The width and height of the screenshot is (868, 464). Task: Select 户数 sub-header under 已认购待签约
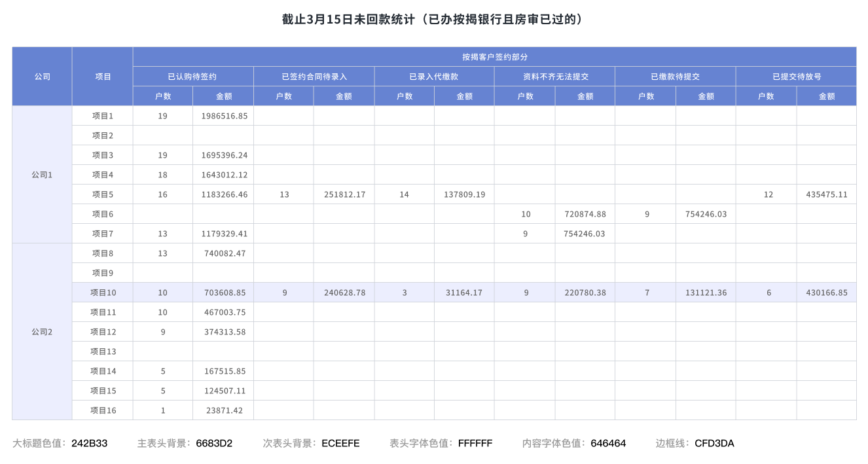click(163, 96)
